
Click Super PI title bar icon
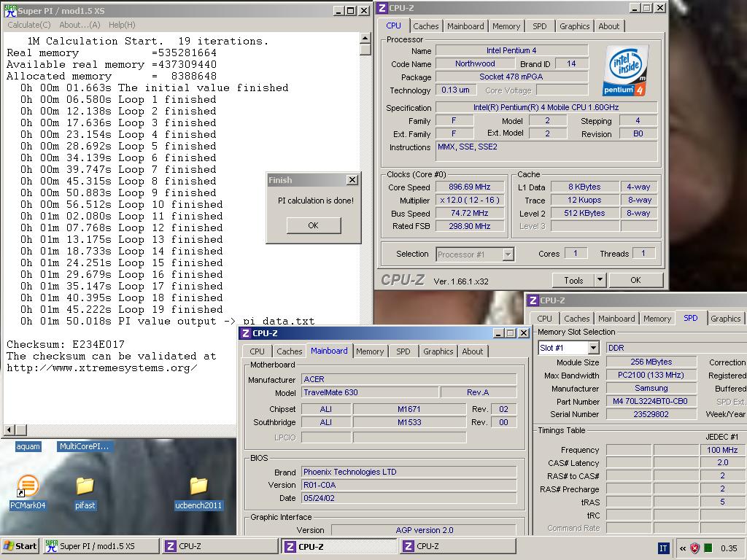[x=10, y=10]
